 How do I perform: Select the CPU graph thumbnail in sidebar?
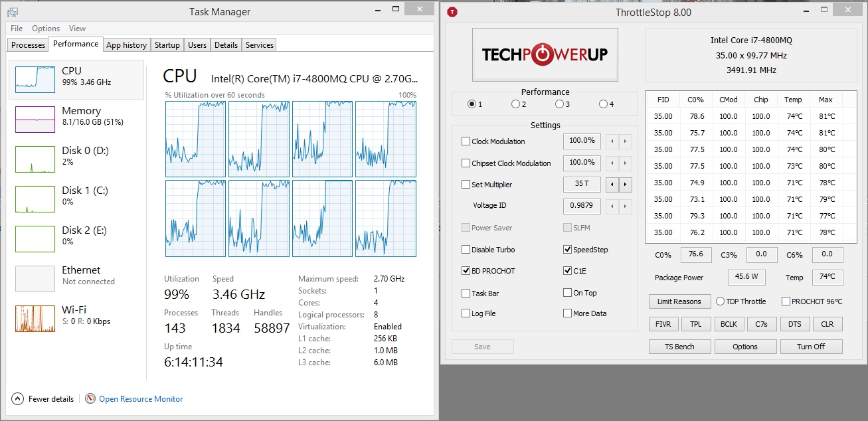[x=35, y=78]
